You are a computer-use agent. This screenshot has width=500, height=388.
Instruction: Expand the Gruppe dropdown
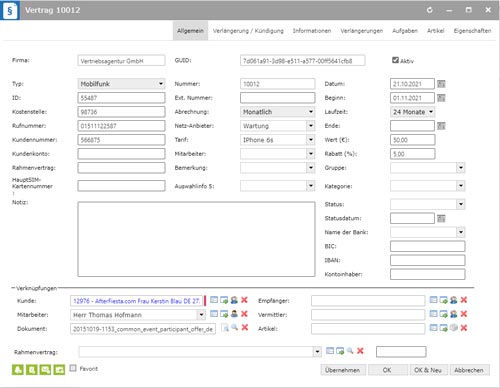(461, 168)
